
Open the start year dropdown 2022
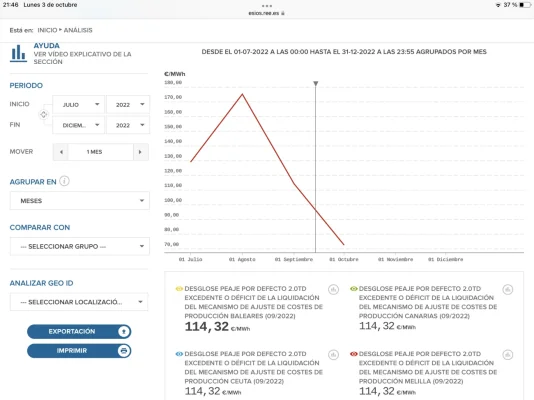pos(128,105)
